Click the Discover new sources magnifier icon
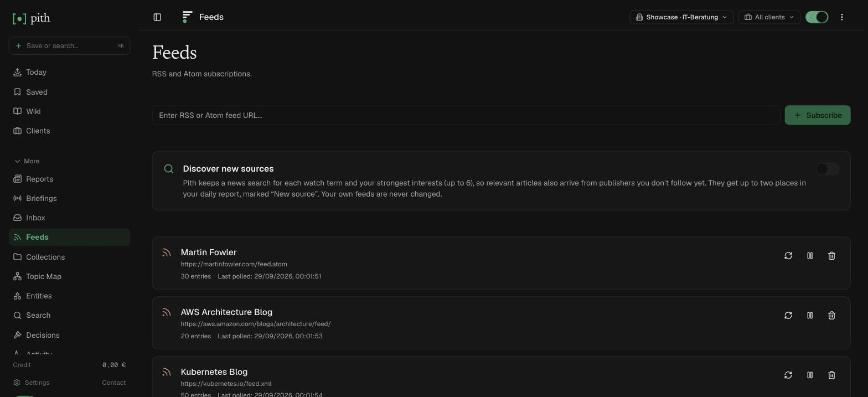The image size is (868, 397). pyautogui.click(x=169, y=169)
